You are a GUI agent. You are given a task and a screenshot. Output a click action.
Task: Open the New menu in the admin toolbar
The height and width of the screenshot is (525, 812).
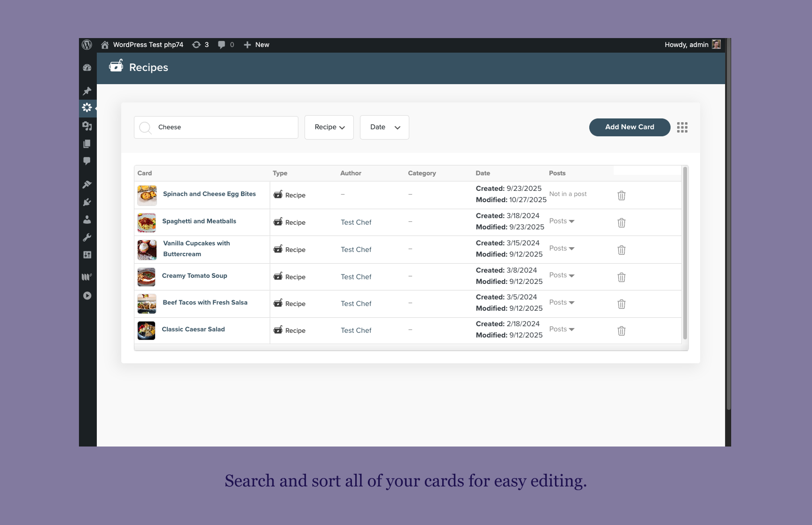pos(256,44)
